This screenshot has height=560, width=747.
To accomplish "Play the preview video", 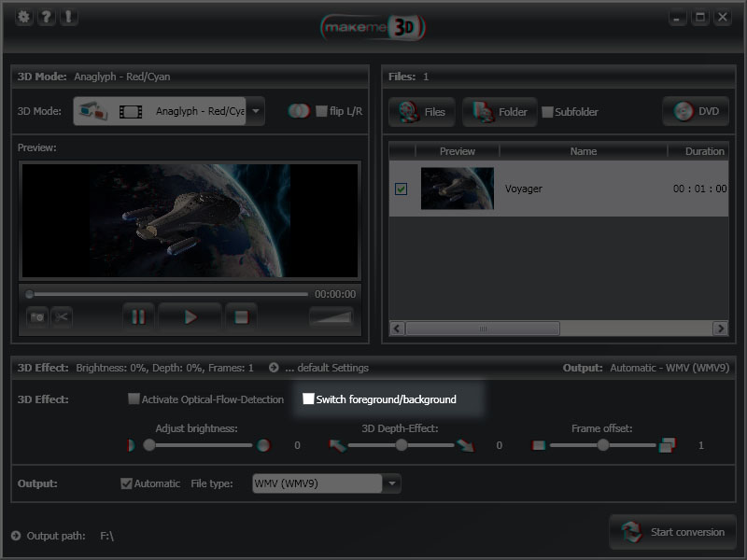I will point(190,316).
